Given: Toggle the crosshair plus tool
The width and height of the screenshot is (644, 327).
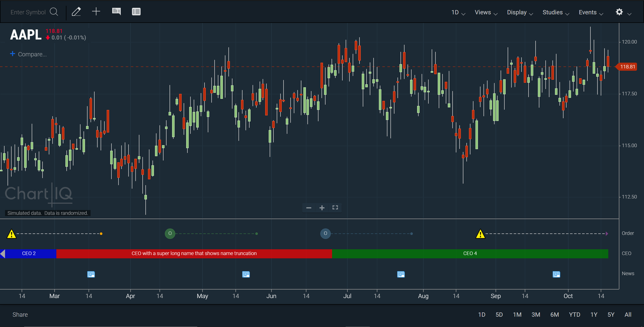Looking at the screenshot, I should click(96, 12).
